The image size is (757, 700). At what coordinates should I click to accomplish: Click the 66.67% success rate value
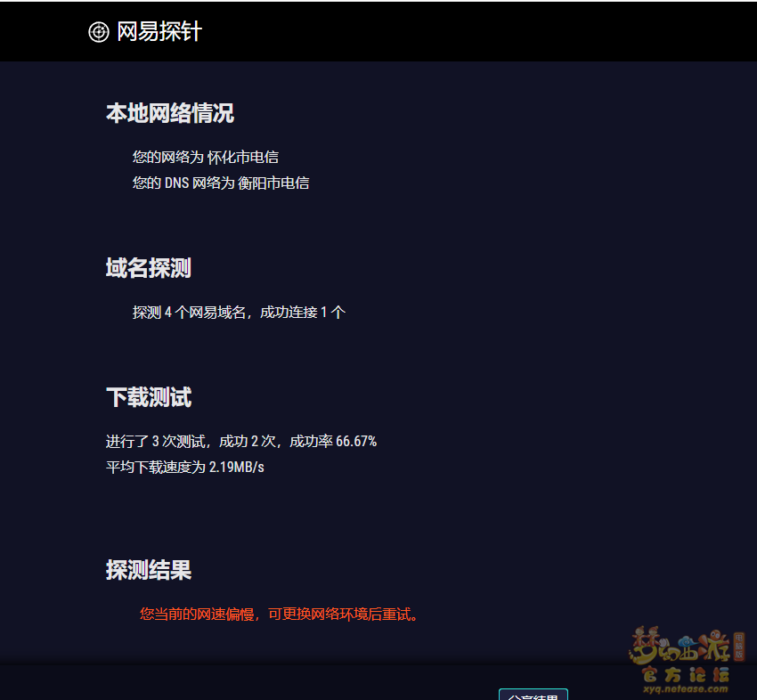point(356,442)
